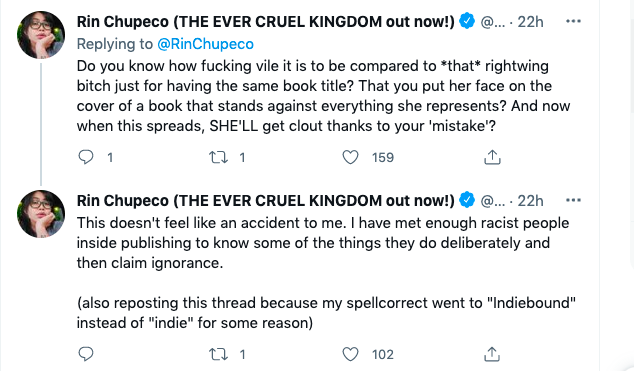Open the 22h timestamp of first tweet

pos(530,22)
